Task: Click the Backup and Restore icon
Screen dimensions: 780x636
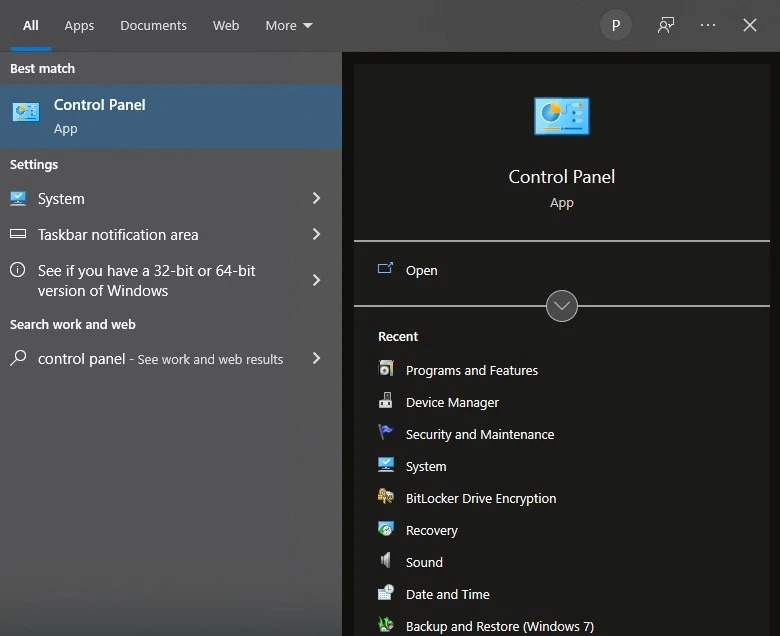Action: tap(386, 626)
